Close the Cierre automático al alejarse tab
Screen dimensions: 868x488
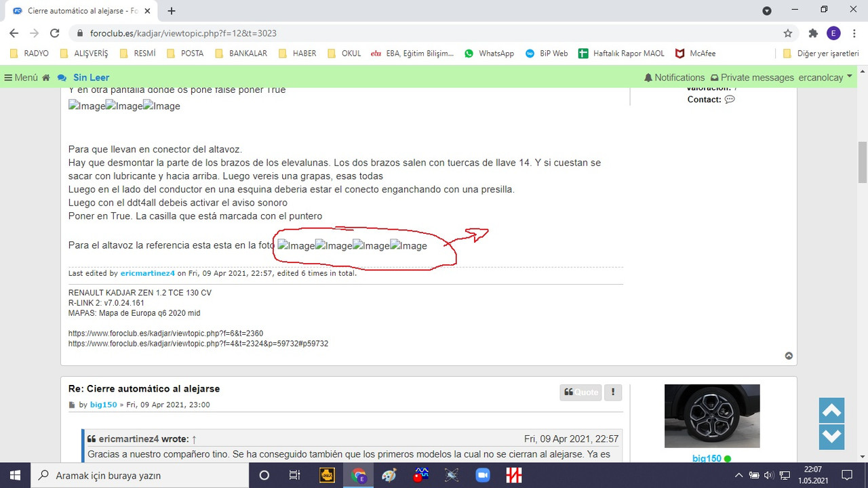pos(147,11)
